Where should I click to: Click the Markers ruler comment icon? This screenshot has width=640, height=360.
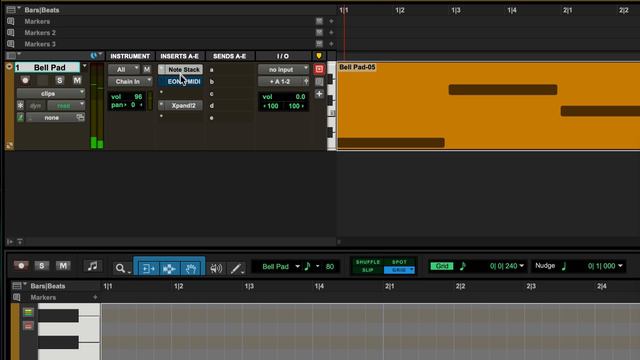11,21
